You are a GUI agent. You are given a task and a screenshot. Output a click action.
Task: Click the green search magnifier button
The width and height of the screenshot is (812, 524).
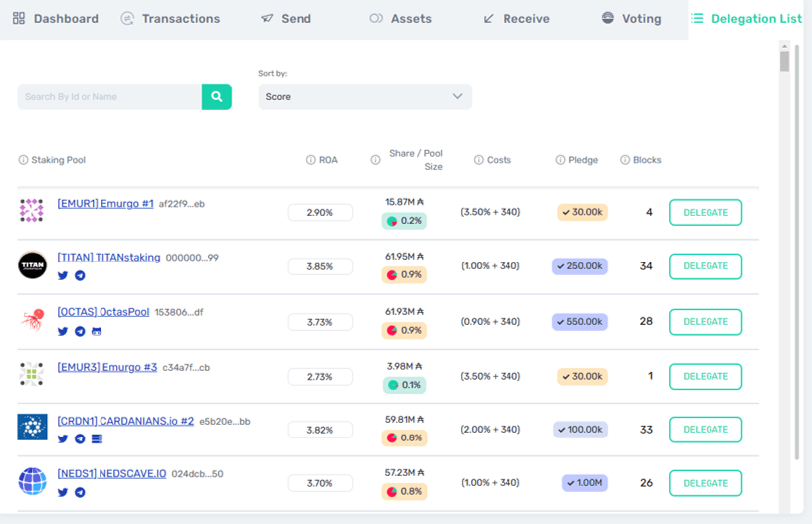click(x=216, y=96)
